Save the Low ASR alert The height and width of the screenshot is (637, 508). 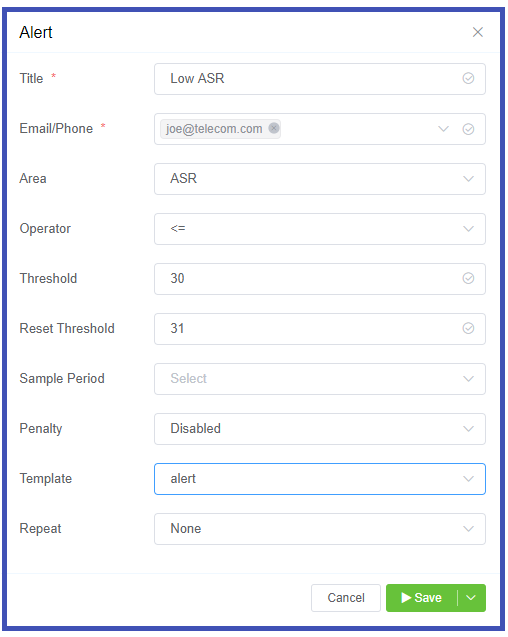click(x=421, y=598)
